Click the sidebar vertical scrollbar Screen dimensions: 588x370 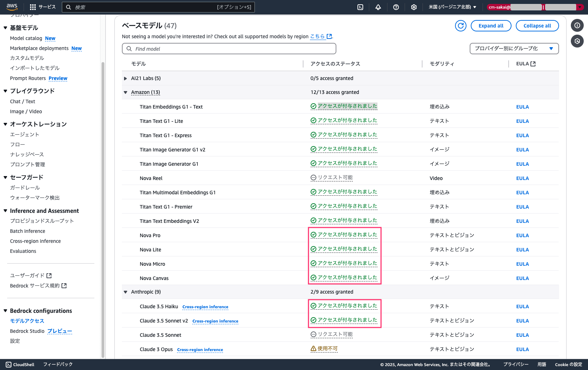click(x=103, y=210)
